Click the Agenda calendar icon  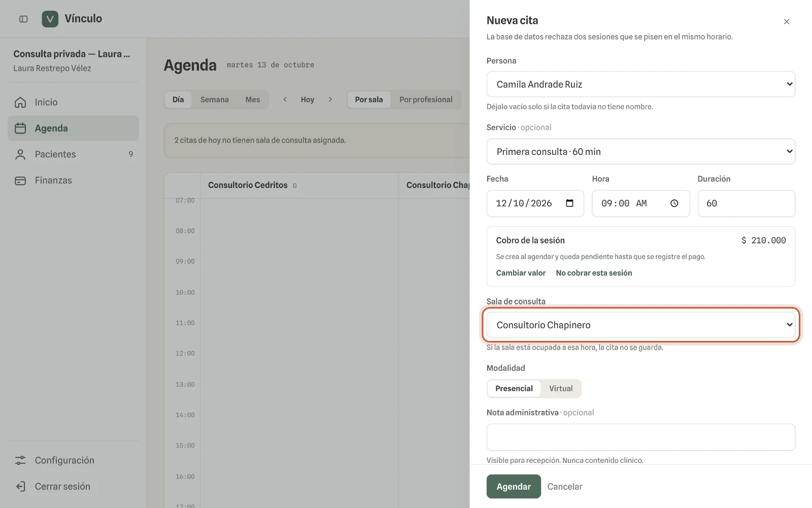(x=20, y=128)
